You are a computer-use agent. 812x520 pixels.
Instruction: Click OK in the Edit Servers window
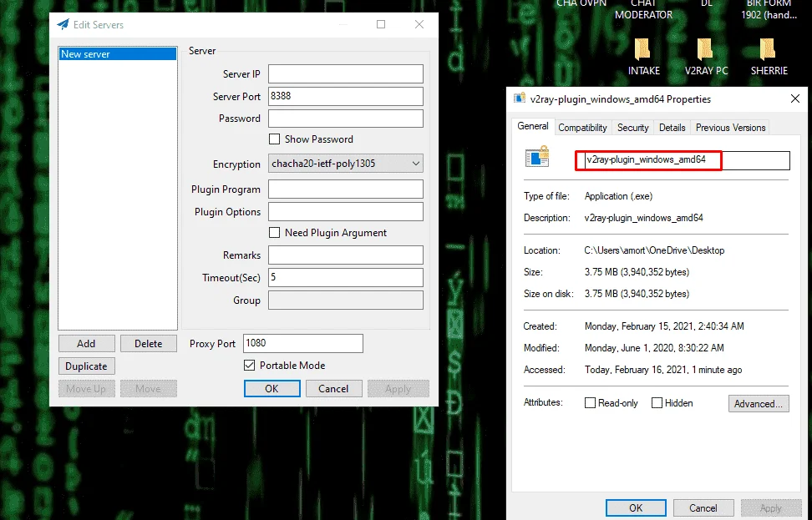pyautogui.click(x=272, y=389)
